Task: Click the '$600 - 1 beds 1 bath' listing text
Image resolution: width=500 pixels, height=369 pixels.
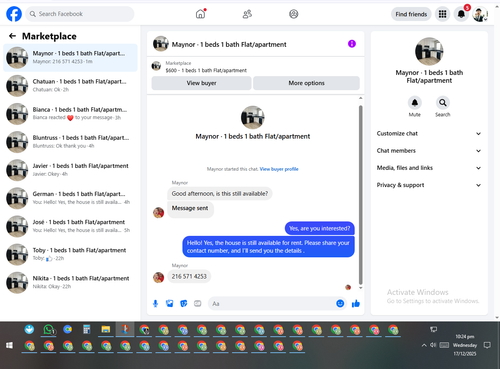Action: [206, 70]
